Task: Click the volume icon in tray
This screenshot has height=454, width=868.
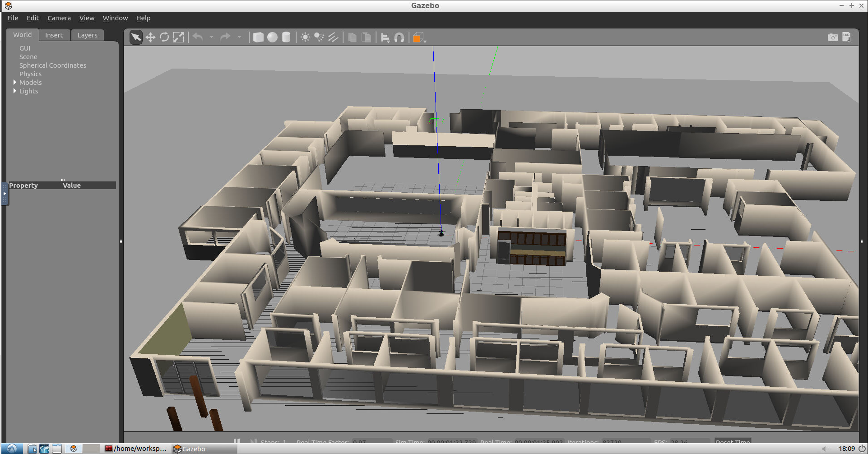Action: 826,449
